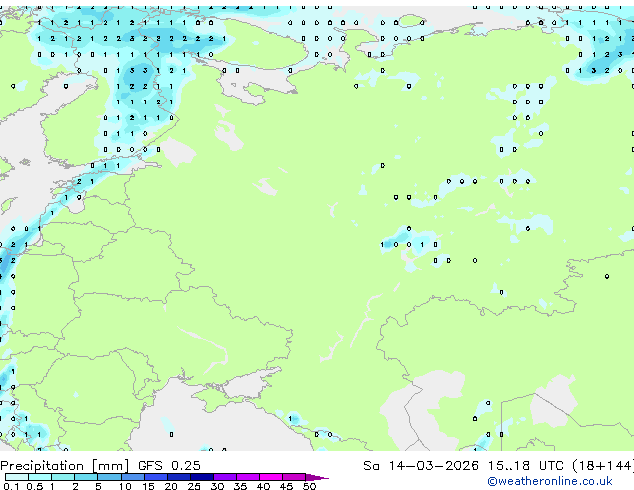Select the 45–50 mm legend color
The height and width of the screenshot is (490, 634).
(293, 477)
